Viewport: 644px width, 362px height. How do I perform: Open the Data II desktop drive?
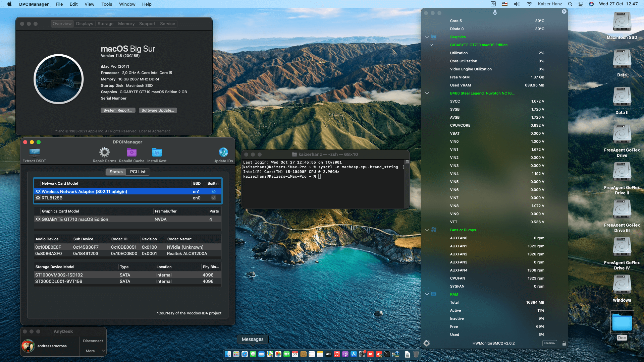click(x=622, y=97)
